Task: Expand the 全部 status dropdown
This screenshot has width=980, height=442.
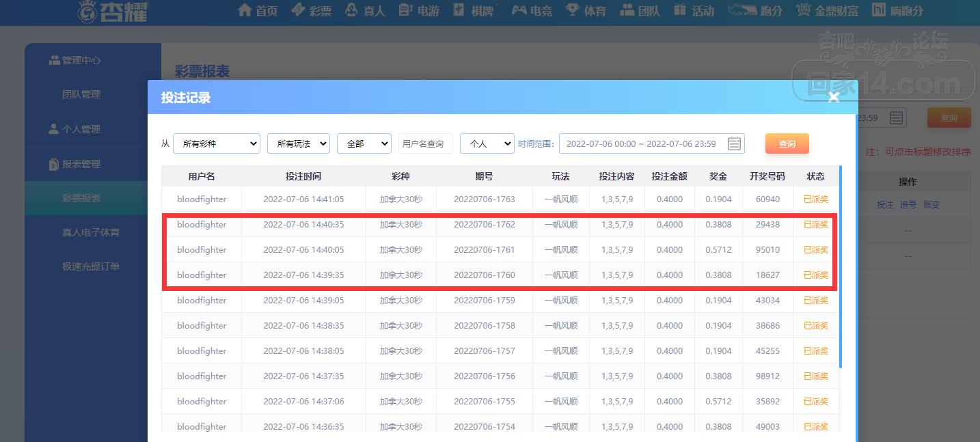Action: click(364, 143)
